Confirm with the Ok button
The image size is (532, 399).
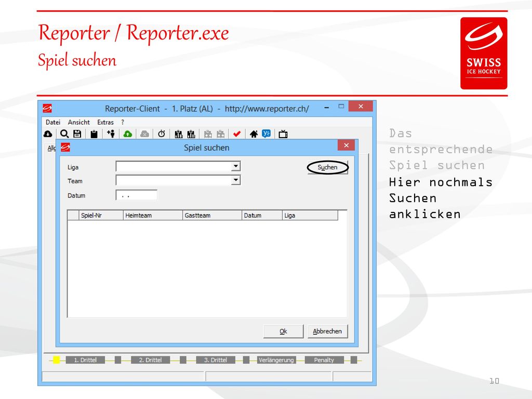click(283, 331)
